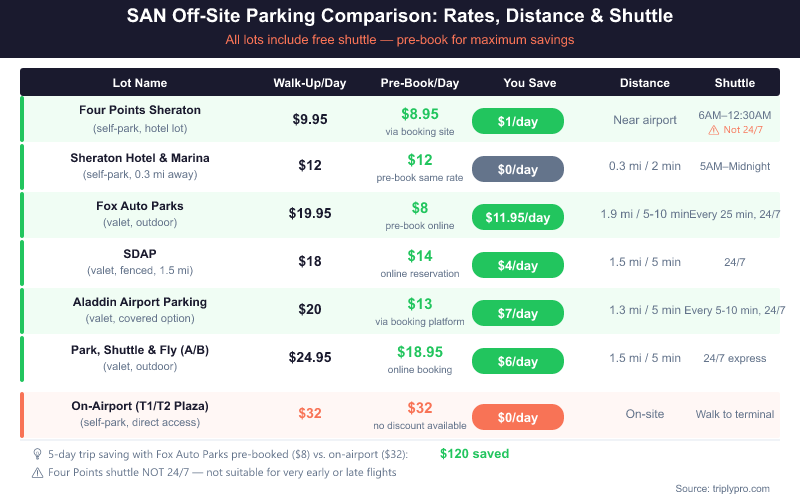Screen dimensions: 800x500
Task: Click the Aladdin Airport Parking lot name
Action: pyautogui.click(x=140, y=302)
